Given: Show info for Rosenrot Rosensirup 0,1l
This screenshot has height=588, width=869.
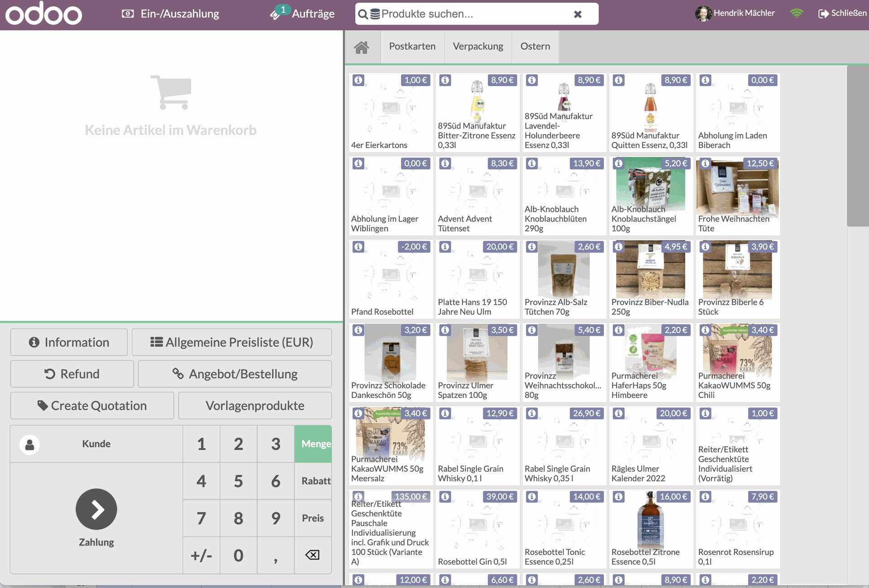Looking at the screenshot, I should click(x=706, y=497).
